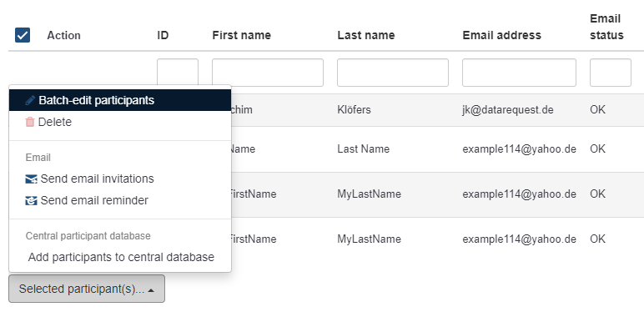Open the Selected participant(s) dropdown button
This screenshot has height=322, width=644.
click(87, 289)
